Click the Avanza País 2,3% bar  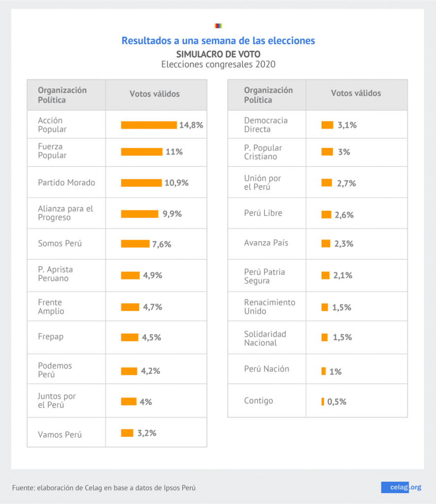coord(326,244)
